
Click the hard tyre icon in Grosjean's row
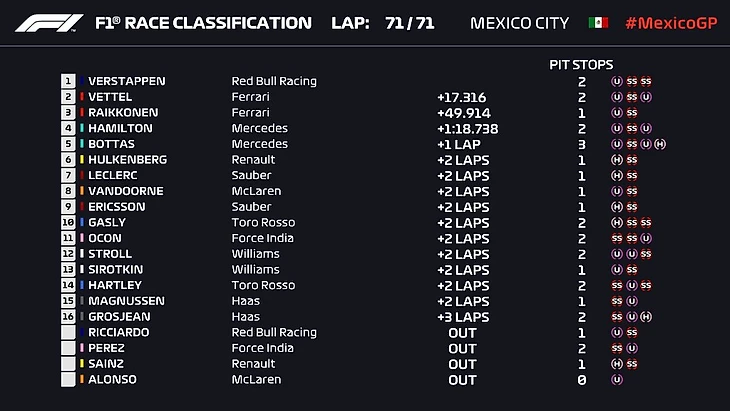tap(646, 317)
